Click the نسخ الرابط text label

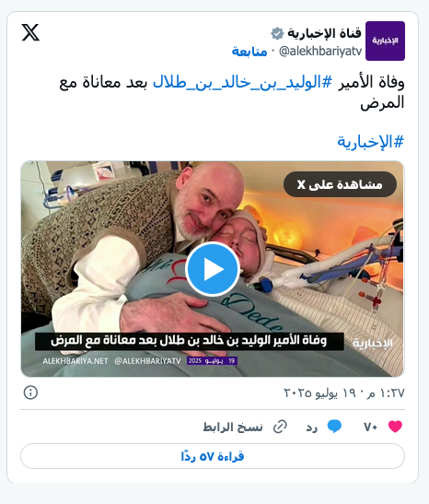[x=233, y=427]
